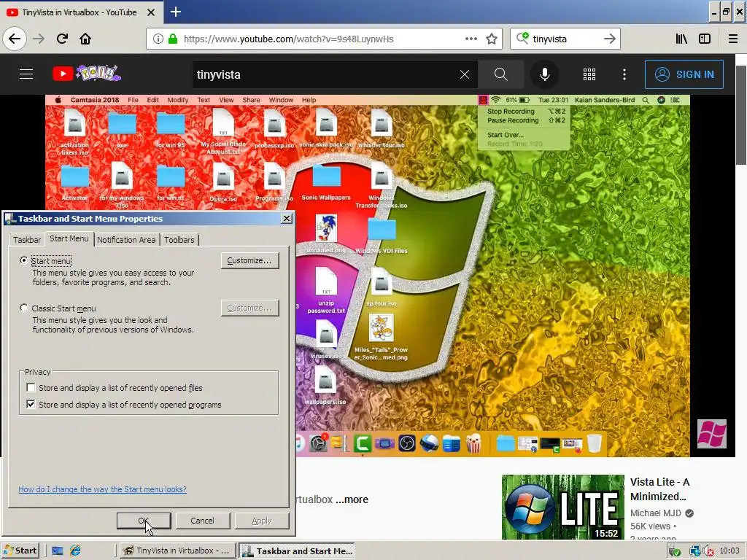Open a new browser tab with plus
This screenshot has width=747, height=560.
click(x=176, y=12)
